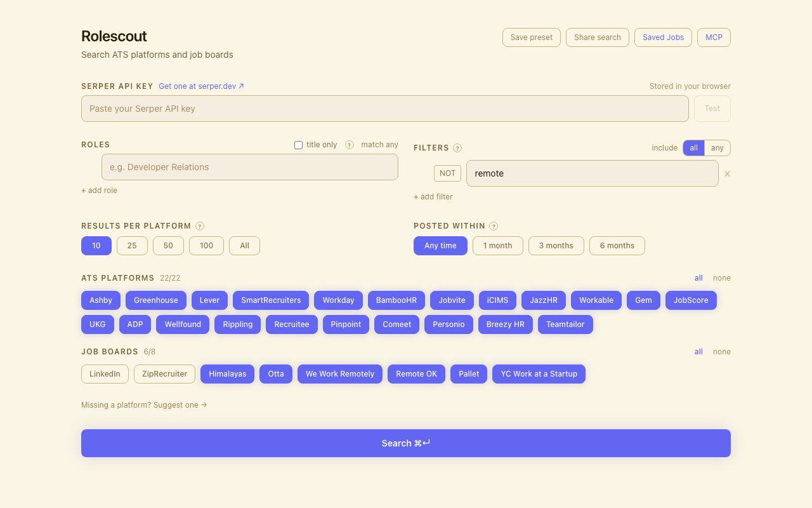Deselect the Ashby platform

[101, 300]
